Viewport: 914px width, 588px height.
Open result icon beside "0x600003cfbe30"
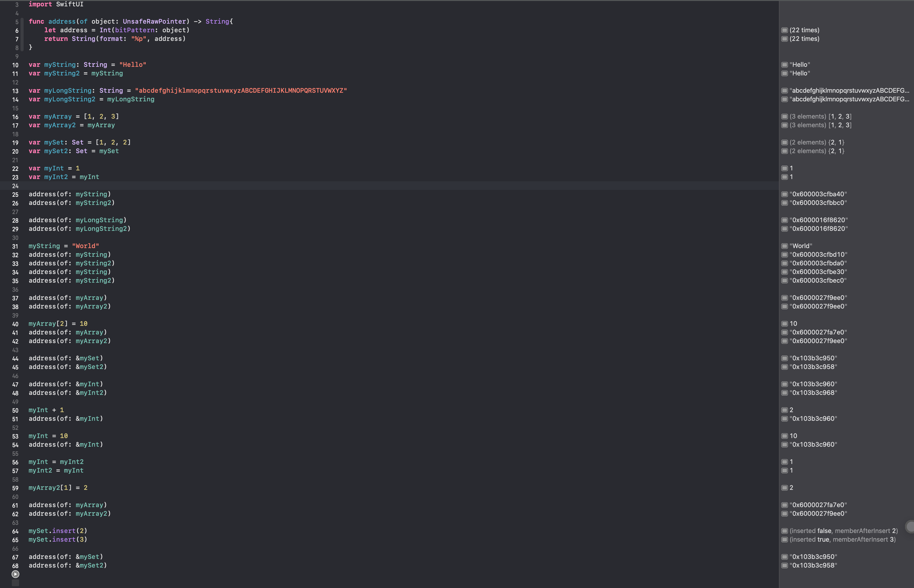(x=784, y=272)
